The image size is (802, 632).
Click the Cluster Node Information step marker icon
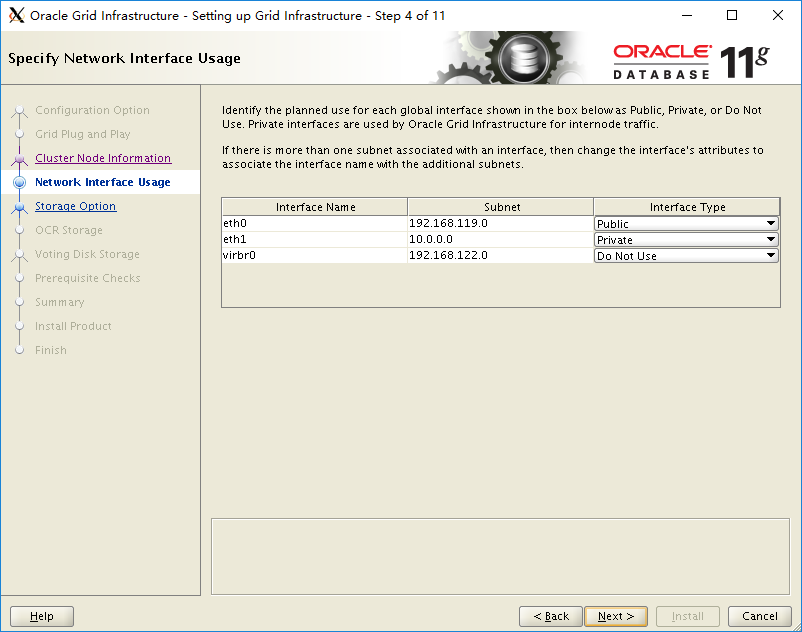click(19, 159)
